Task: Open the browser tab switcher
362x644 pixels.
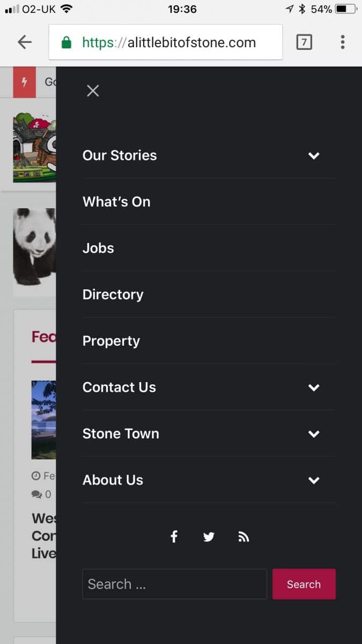Action: point(304,42)
